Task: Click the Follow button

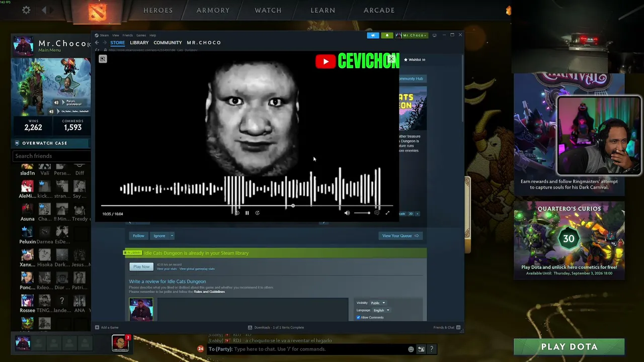Action: pos(138,236)
